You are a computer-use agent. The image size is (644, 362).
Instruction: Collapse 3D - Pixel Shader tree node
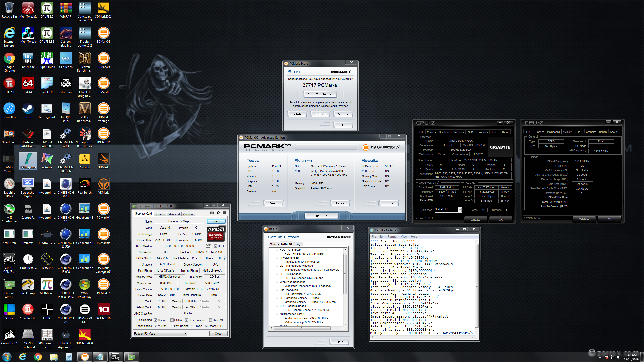(x=277, y=274)
